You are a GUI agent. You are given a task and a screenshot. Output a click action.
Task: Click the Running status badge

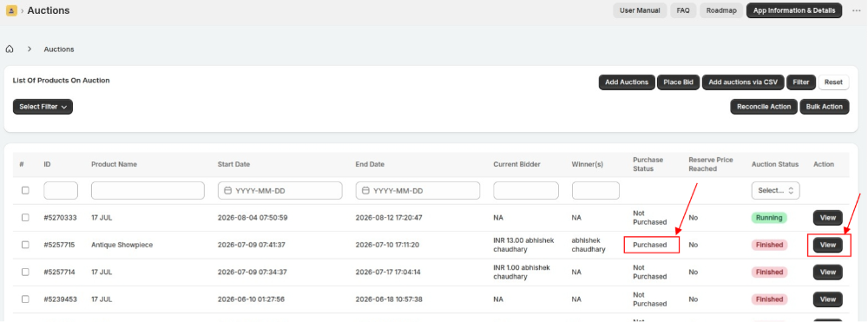click(x=769, y=218)
